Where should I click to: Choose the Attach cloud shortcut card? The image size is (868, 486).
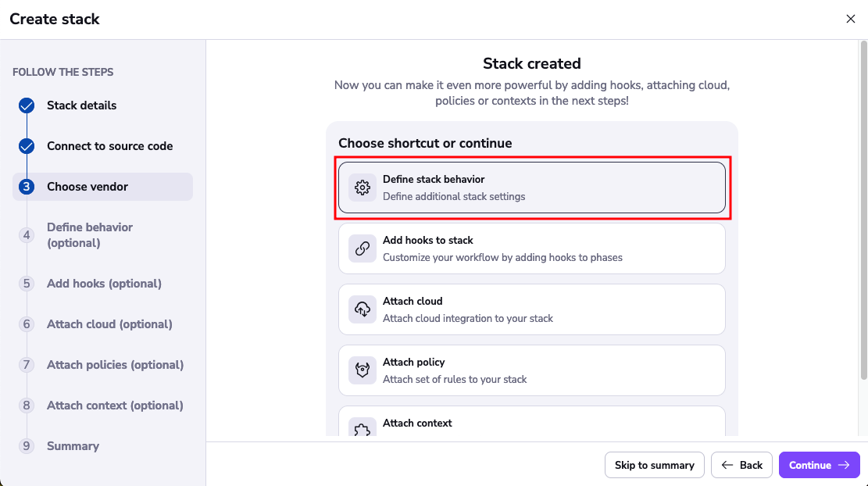[x=532, y=309]
